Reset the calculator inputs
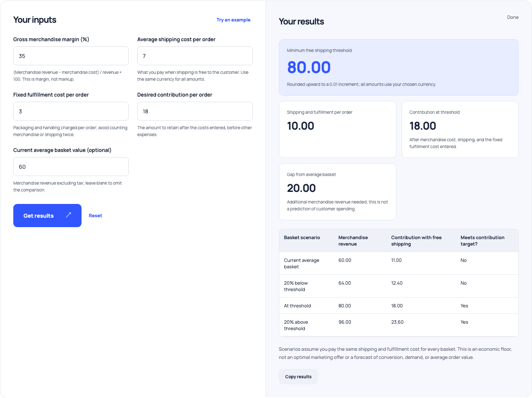Screen dimensions: 532x398 pos(95,216)
